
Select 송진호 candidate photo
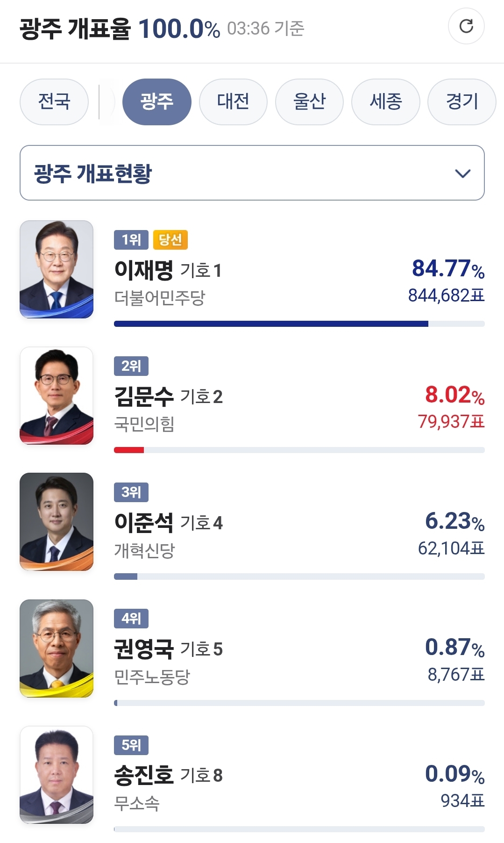click(x=57, y=774)
